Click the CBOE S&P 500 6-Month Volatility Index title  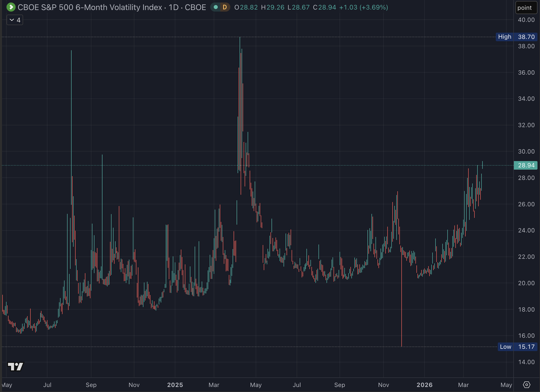click(x=89, y=7)
